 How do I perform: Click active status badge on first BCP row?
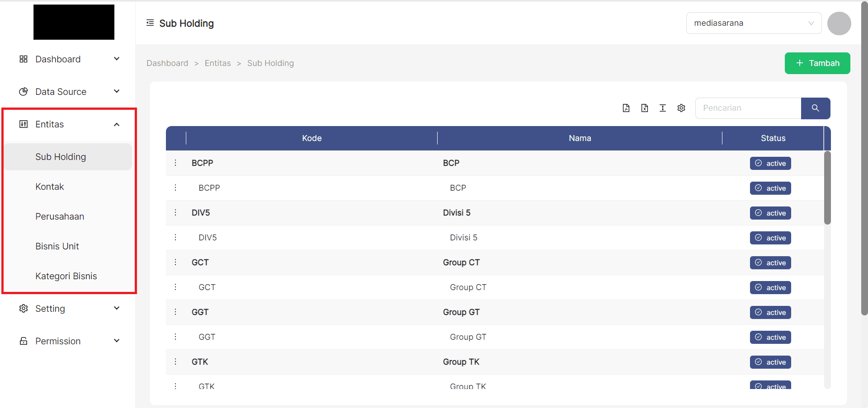click(770, 163)
